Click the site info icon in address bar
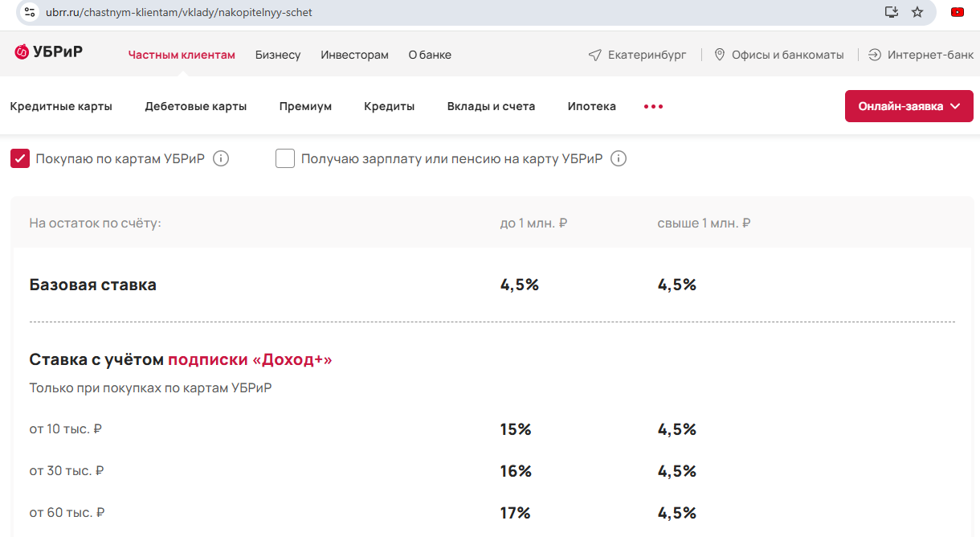Image resolution: width=980 pixels, height=537 pixels. pyautogui.click(x=30, y=12)
